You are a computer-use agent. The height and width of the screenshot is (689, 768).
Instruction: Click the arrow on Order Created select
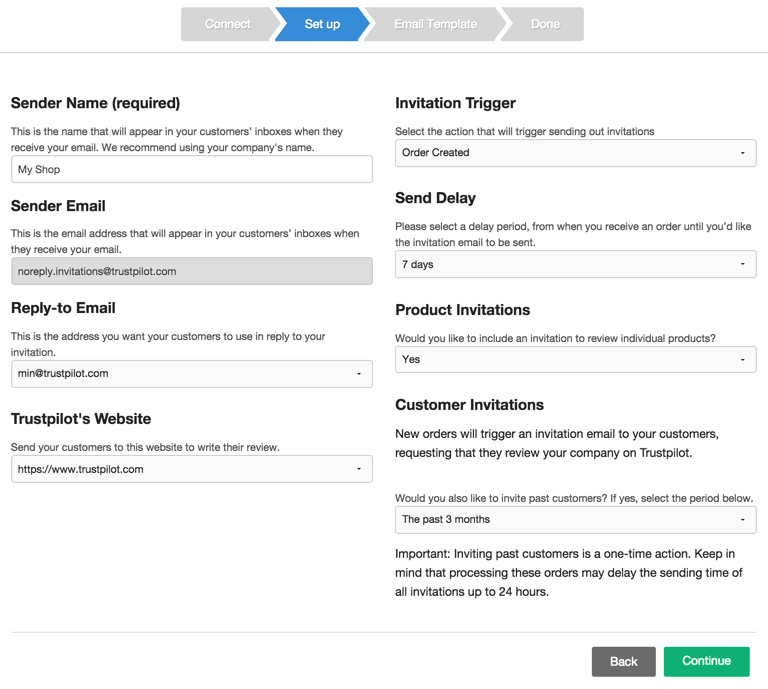(742, 153)
